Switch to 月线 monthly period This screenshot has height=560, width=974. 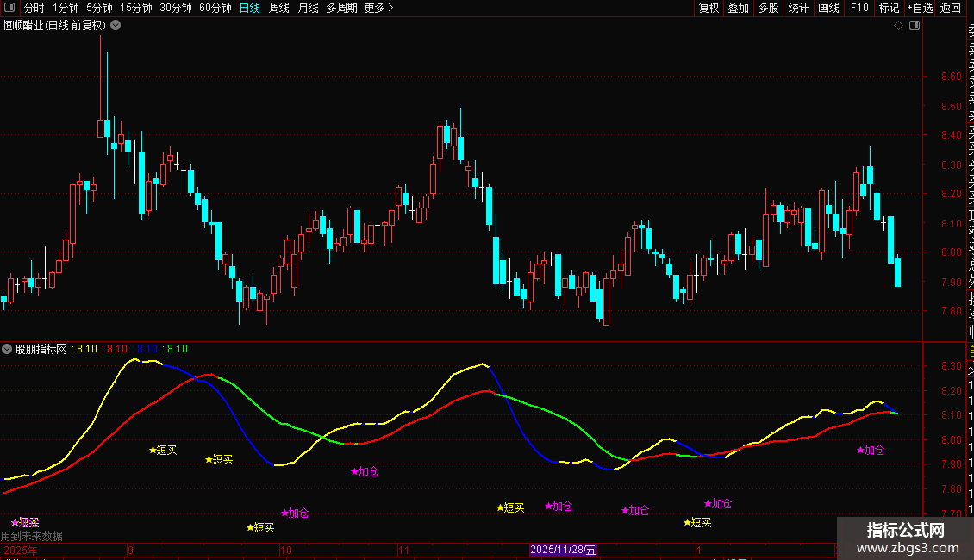click(309, 8)
